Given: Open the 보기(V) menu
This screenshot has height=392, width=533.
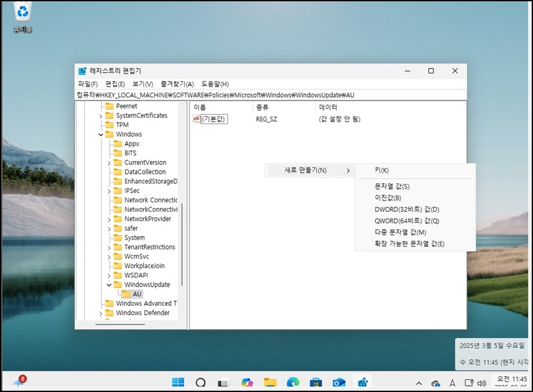Looking at the screenshot, I should pos(142,84).
